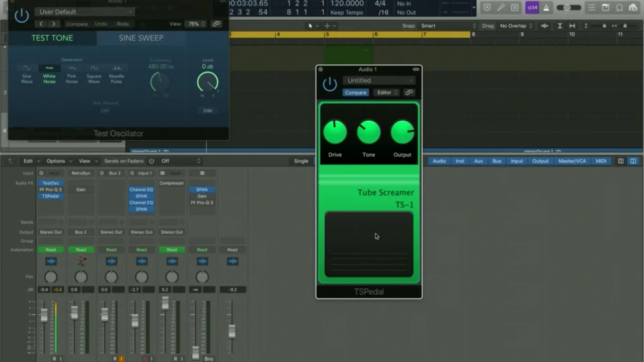Toggle TSPedal plugin power button
Screen dimensions: 644x362
point(330,84)
